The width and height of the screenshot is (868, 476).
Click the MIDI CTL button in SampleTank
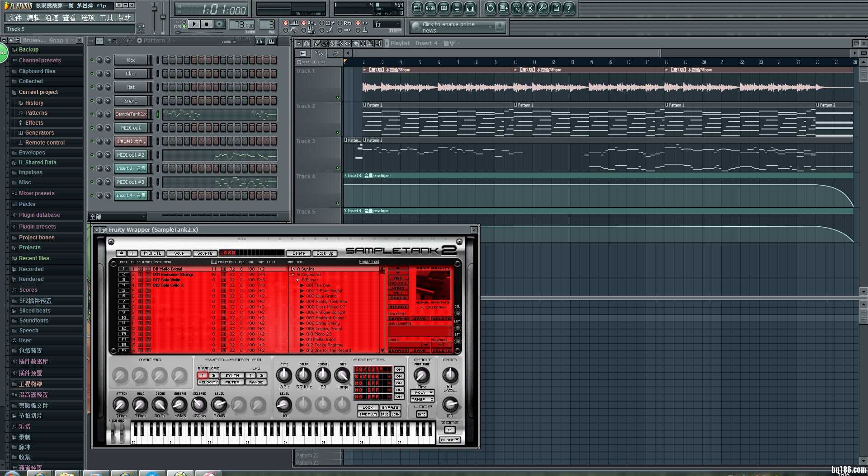pos(152,253)
